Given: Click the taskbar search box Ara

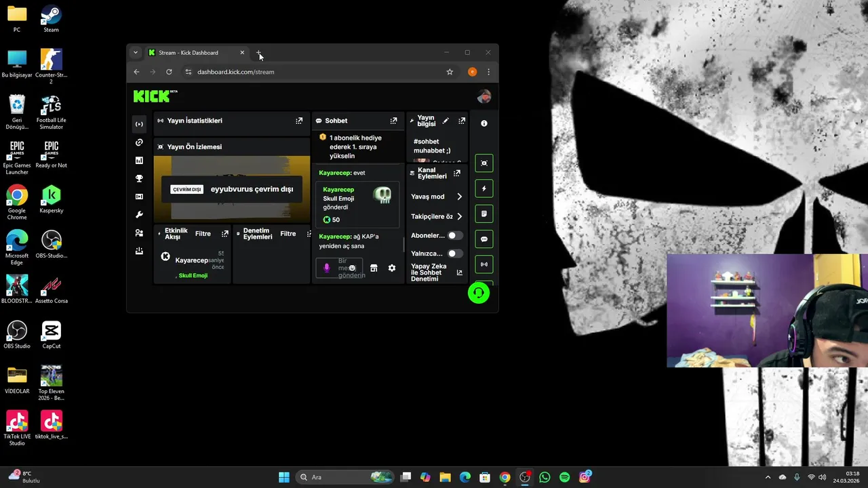Looking at the screenshot, I should click(346, 477).
